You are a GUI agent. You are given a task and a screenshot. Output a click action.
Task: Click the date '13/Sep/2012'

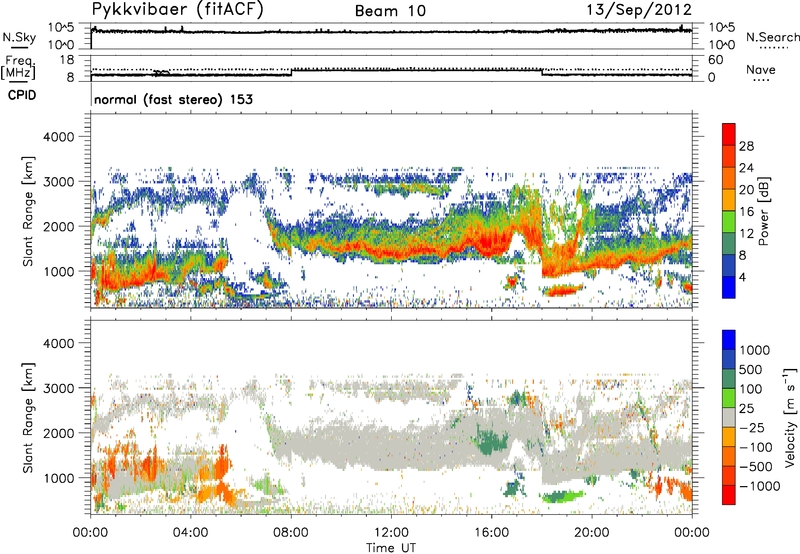[x=639, y=10]
